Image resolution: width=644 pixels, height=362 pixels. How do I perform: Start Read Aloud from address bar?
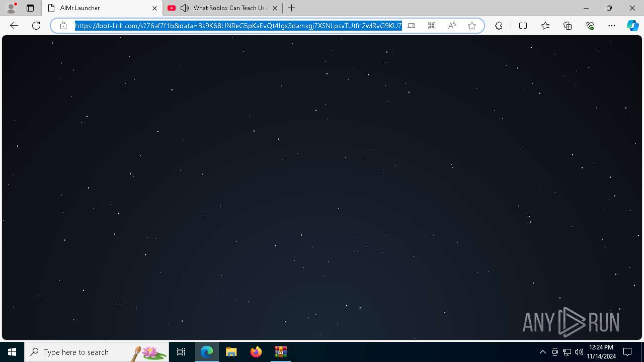(x=452, y=26)
